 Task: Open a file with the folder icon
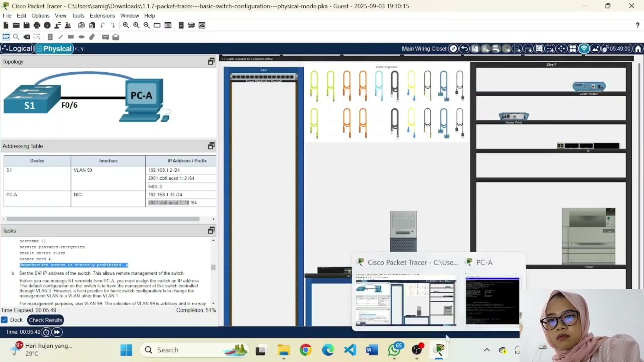point(16,25)
